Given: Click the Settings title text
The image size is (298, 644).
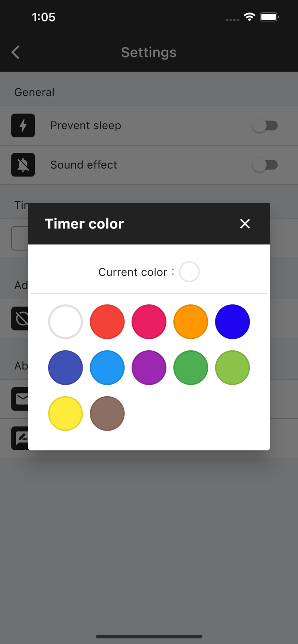Looking at the screenshot, I should 149,52.
